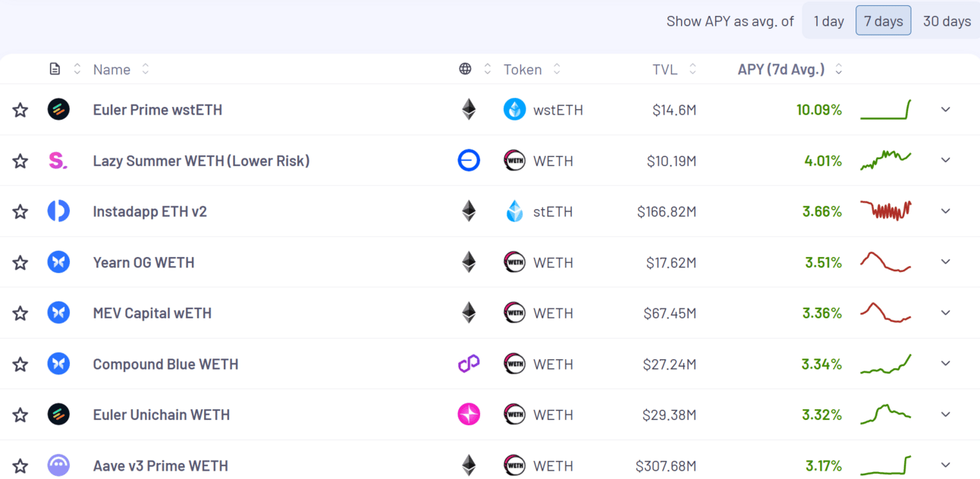
Task: Favorite the Euler Unichain WETH vault
Action: tap(20, 415)
